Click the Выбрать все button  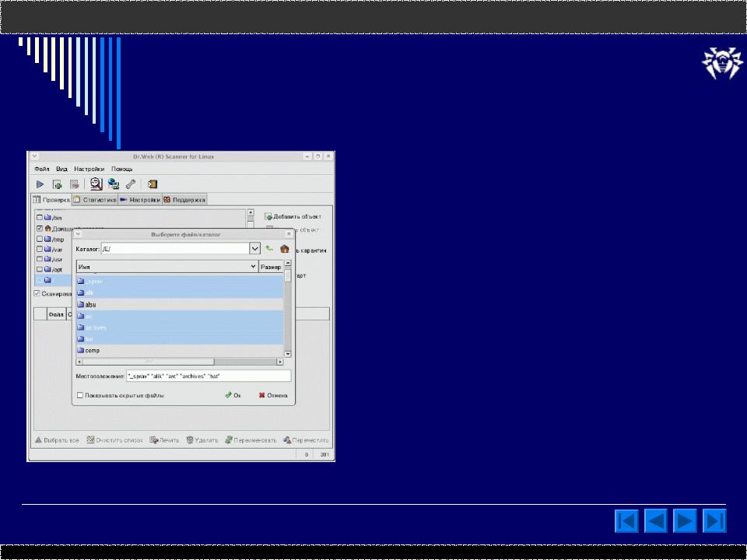[x=57, y=440]
